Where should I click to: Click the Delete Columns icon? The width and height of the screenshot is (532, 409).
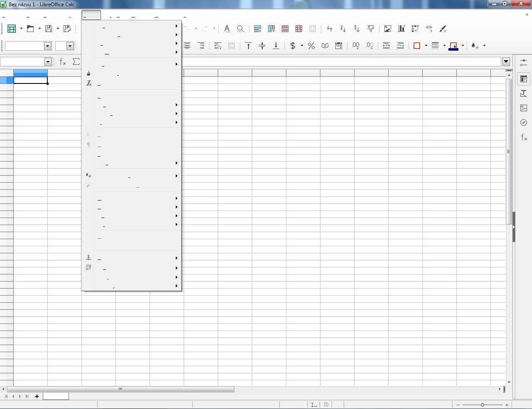pyautogui.click(x=299, y=29)
